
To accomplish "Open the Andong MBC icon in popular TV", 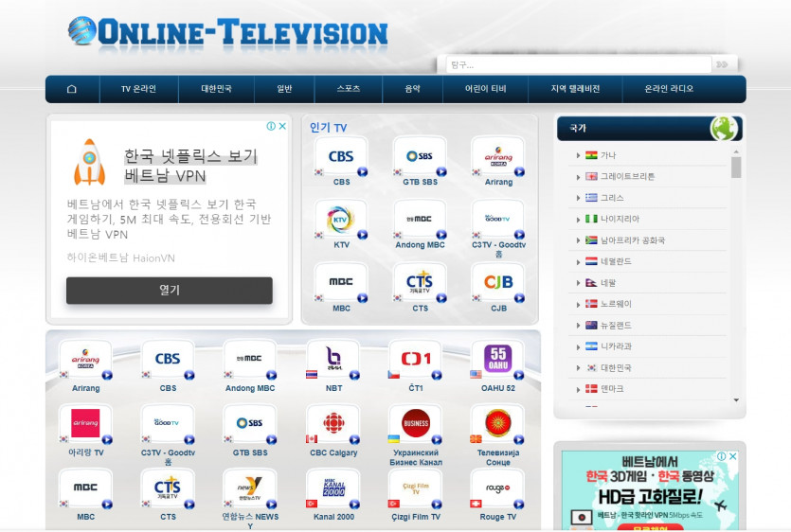I will (420, 220).
